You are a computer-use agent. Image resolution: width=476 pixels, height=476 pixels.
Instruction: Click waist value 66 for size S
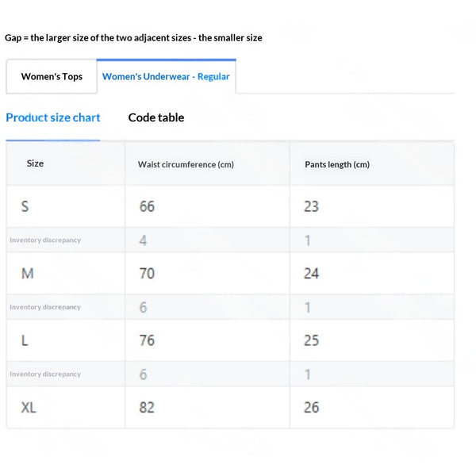147,206
